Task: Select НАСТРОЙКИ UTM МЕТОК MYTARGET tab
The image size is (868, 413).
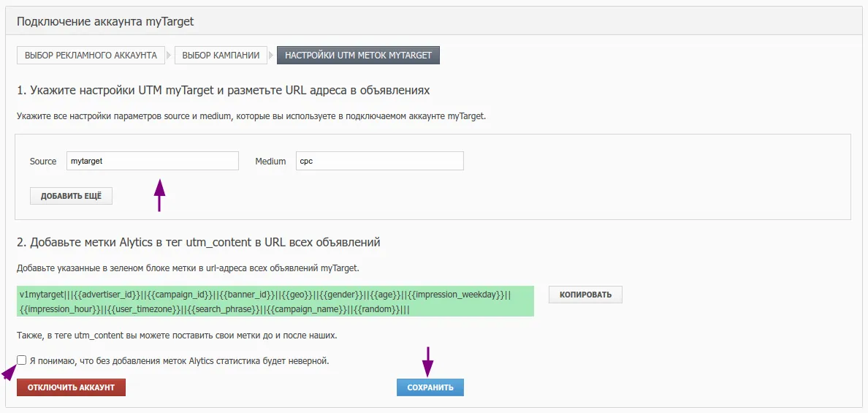Action: point(358,56)
